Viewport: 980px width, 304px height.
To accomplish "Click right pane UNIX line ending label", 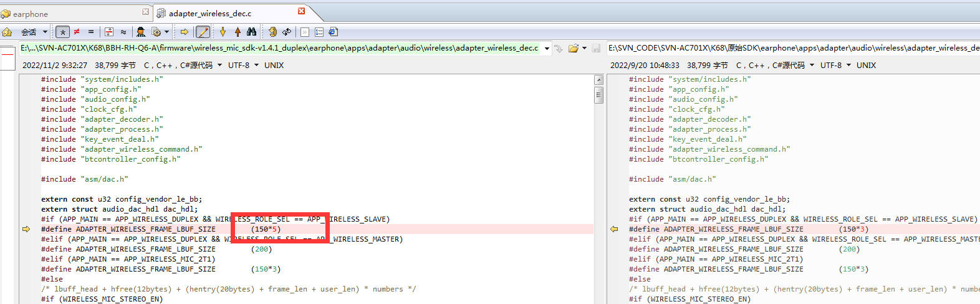I will 866,65.
